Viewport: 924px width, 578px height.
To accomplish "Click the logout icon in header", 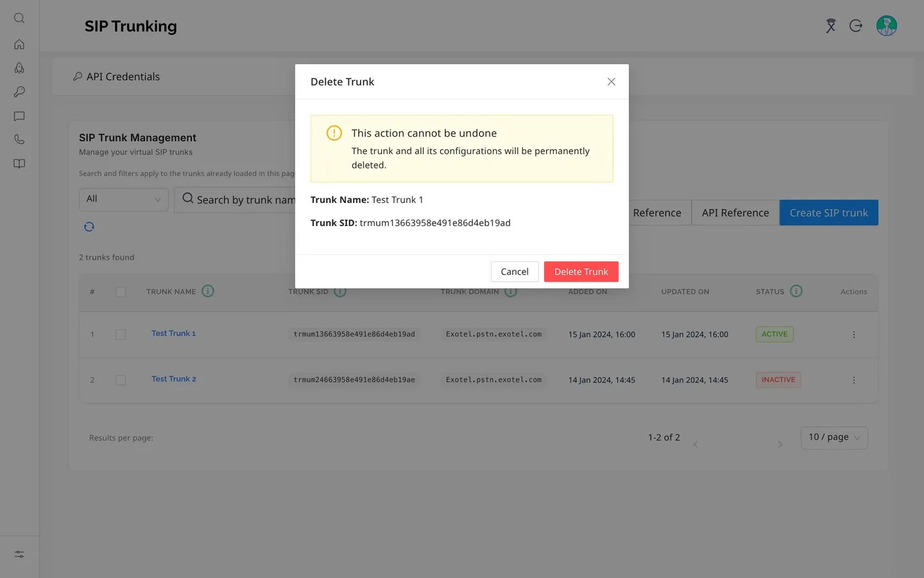I will 856,26.
